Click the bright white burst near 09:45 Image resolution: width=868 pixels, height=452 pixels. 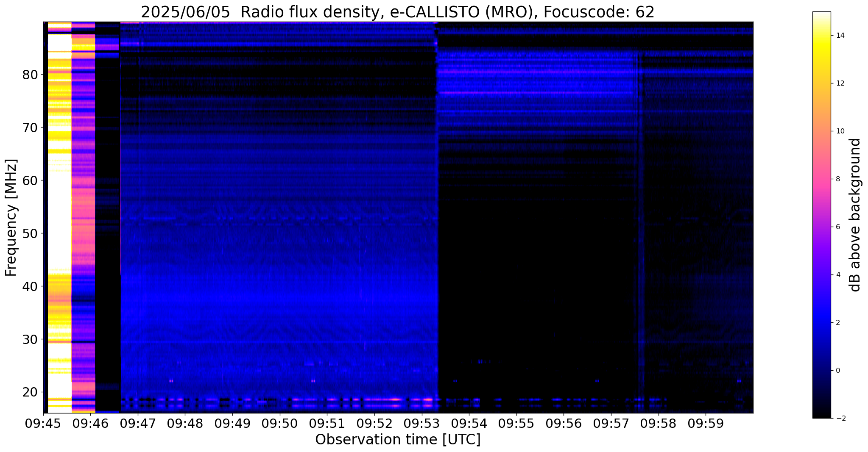tap(59, 217)
